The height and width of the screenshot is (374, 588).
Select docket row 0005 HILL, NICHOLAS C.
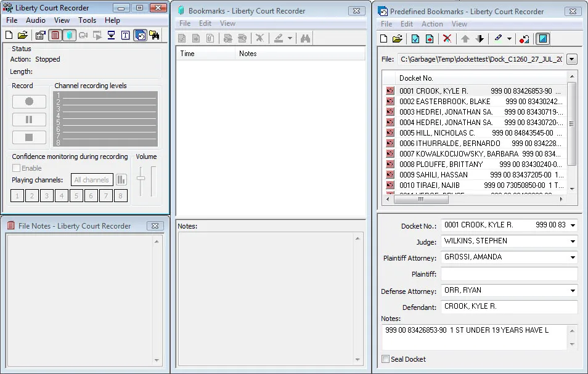[475, 132]
